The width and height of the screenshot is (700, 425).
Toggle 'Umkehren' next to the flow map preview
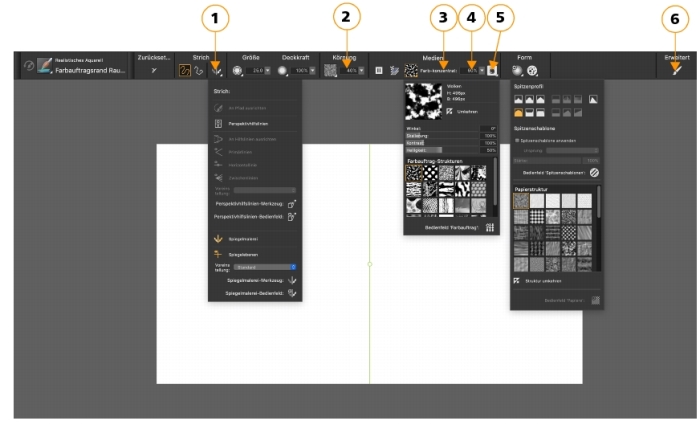tap(449, 111)
